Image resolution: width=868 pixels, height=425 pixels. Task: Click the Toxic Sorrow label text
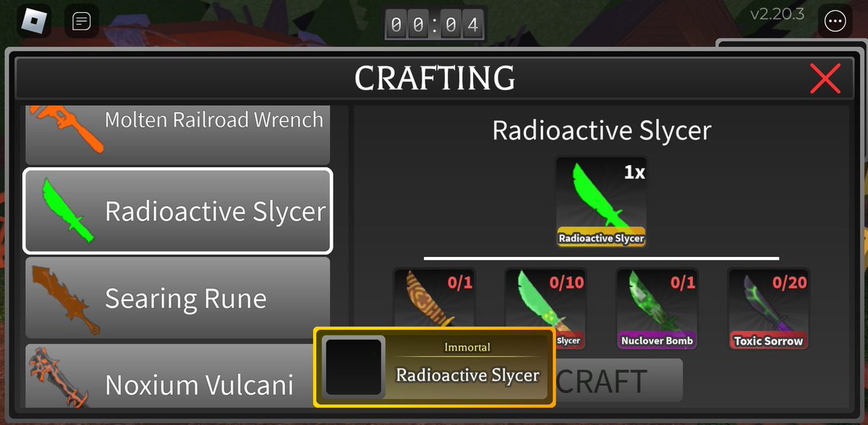click(x=768, y=340)
